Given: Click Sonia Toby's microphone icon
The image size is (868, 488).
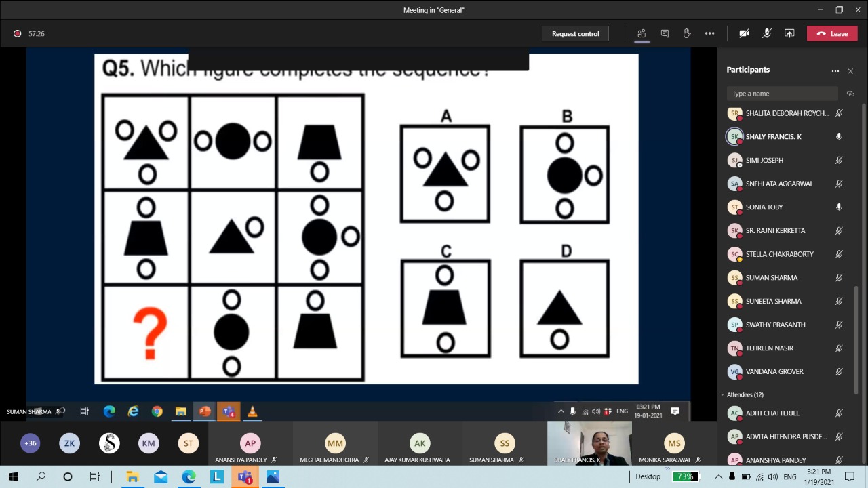Looking at the screenshot, I should (839, 207).
